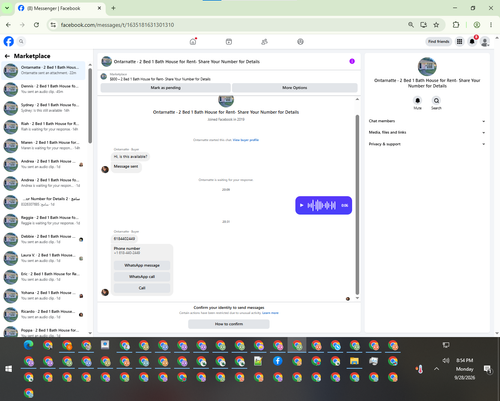Click the conversation list scrollbar
The width and height of the screenshot is (500, 401).
pyautogui.click(x=90, y=106)
